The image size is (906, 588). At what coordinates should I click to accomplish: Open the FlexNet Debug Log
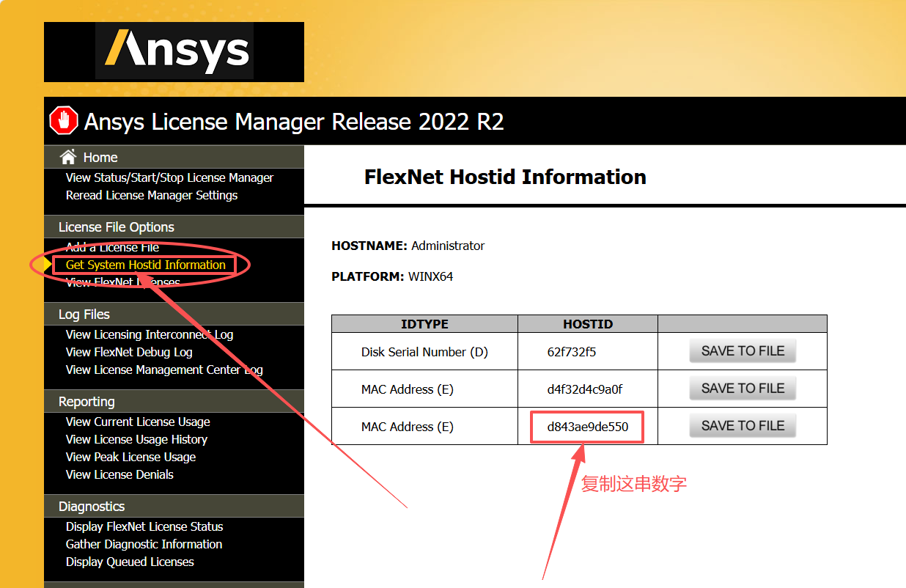click(x=129, y=352)
